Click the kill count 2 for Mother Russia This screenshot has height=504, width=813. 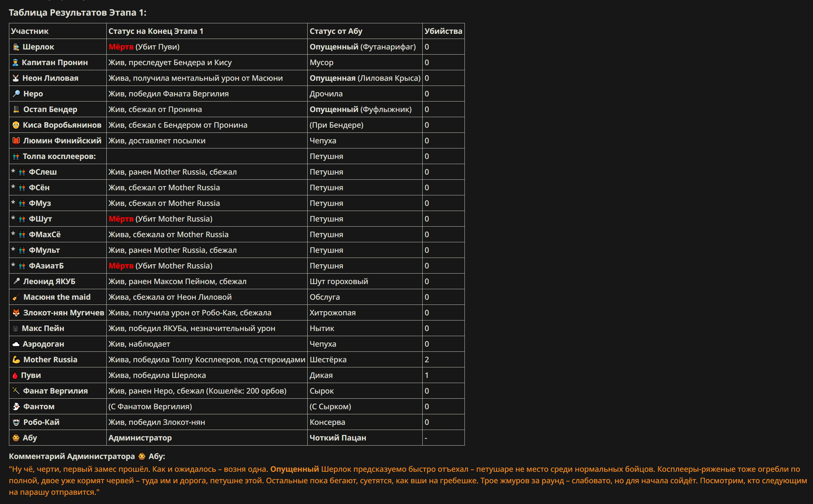click(427, 360)
